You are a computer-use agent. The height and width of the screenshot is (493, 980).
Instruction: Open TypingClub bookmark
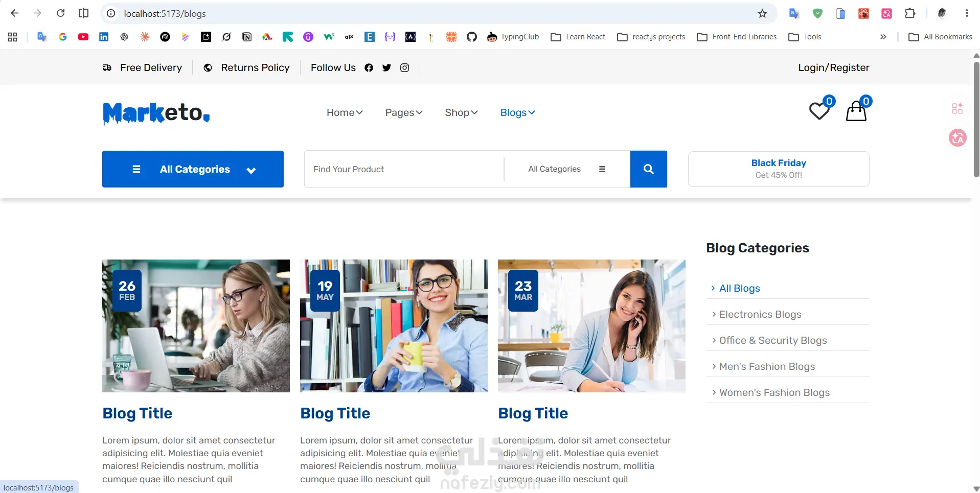pyautogui.click(x=513, y=37)
